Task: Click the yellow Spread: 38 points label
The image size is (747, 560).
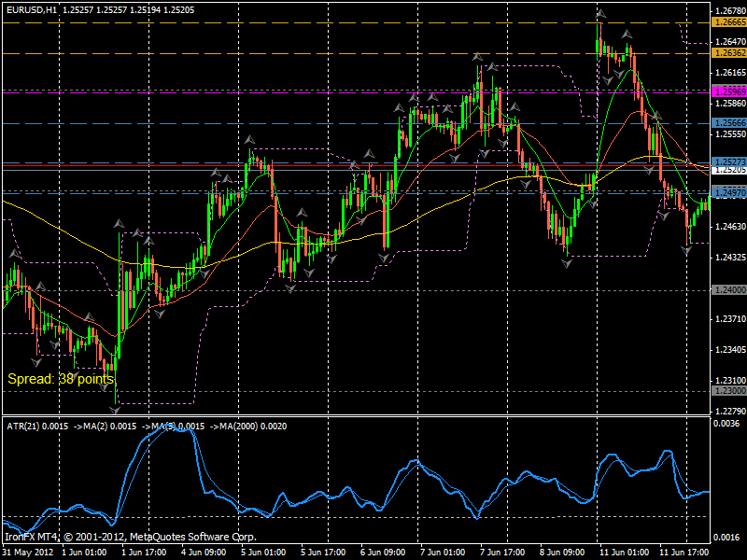Action: (x=61, y=379)
